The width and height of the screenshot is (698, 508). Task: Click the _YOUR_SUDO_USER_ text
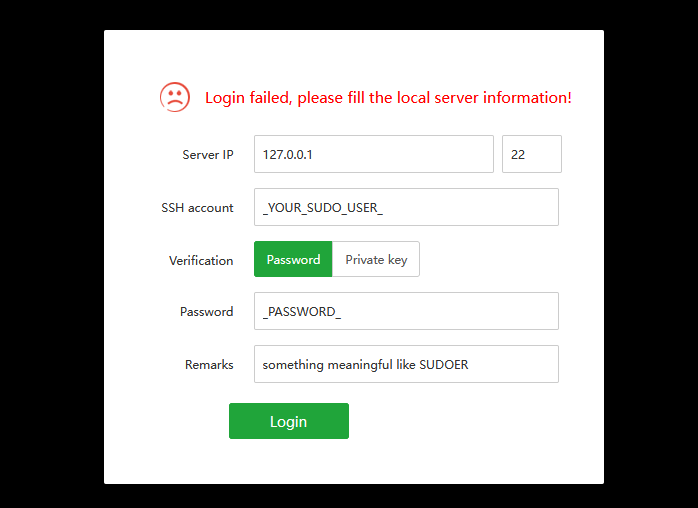coord(322,208)
